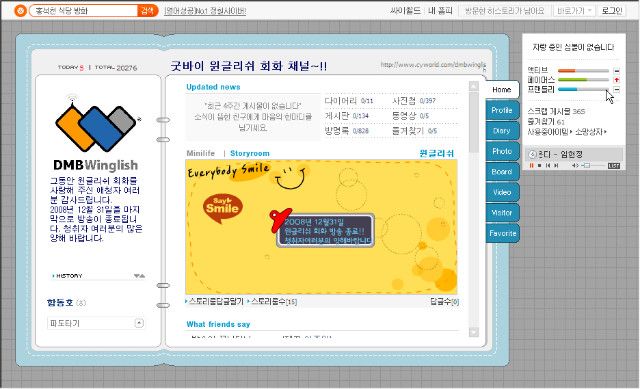Expand 소망상자 arrow link
The width and height of the screenshot is (640, 389).
(591, 132)
